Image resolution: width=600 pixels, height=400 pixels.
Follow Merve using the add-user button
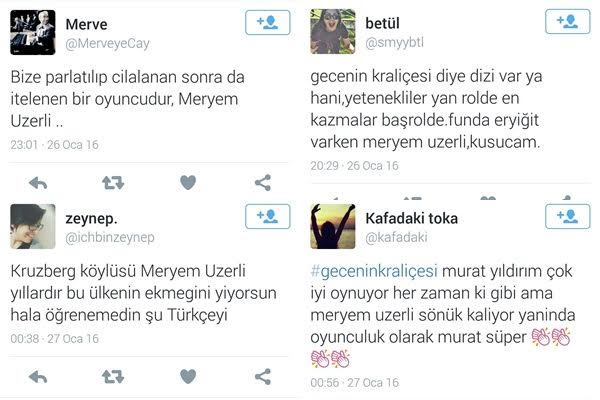(x=267, y=23)
